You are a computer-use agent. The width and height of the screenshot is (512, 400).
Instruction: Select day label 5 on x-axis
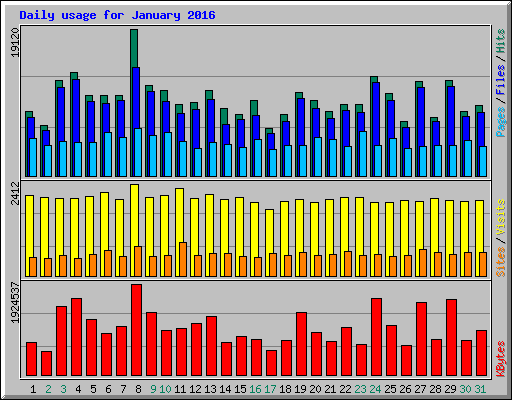click(x=93, y=389)
